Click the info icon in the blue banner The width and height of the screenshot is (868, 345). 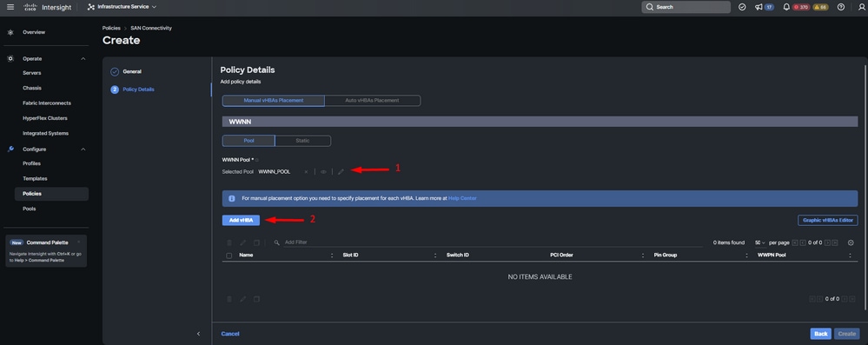[232, 198]
